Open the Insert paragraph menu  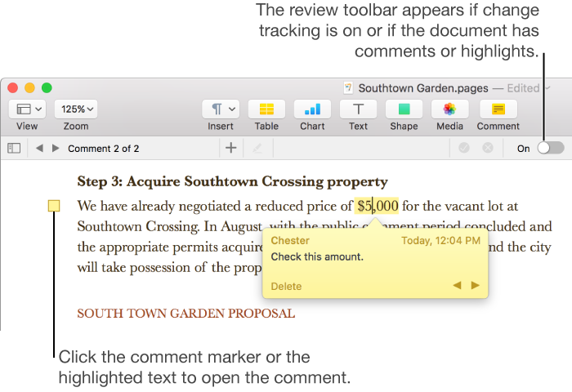point(221,109)
